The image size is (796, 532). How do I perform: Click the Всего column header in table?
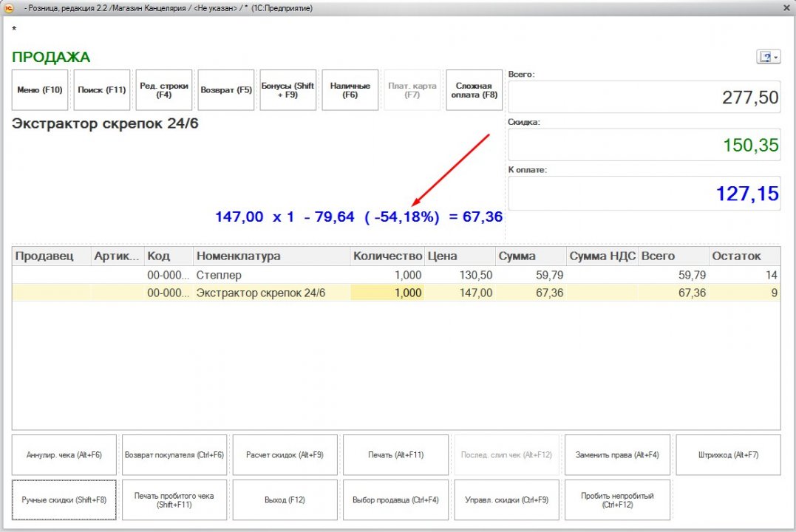pos(673,256)
